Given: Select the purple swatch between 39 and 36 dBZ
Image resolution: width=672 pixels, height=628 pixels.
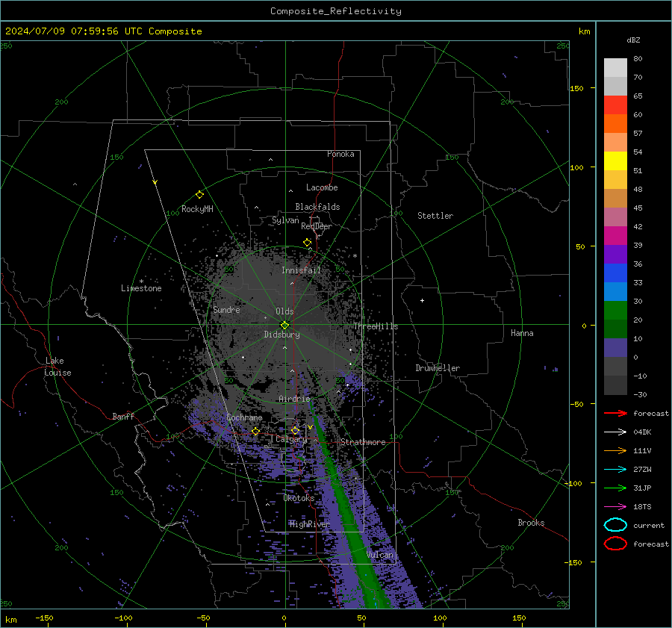Looking at the screenshot, I should [615, 255].
